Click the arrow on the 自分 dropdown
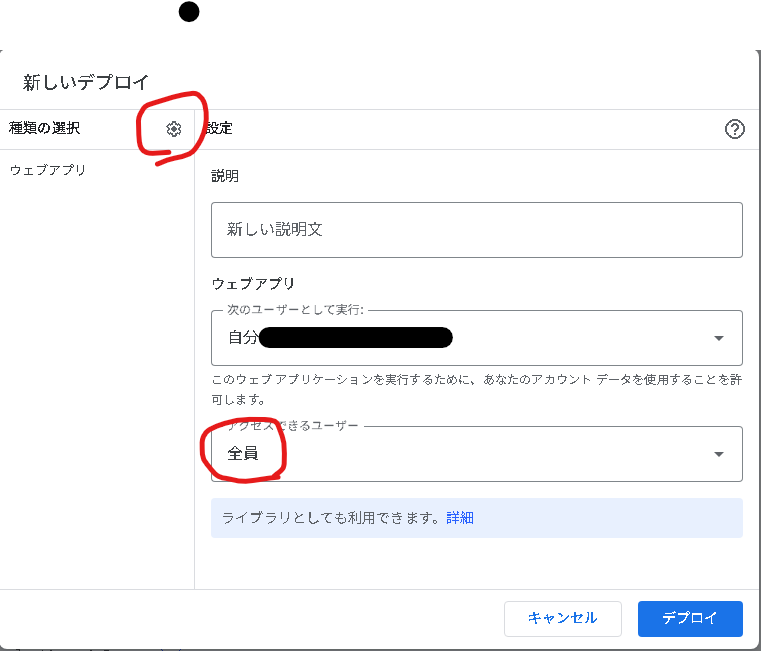Screen dimensions: 761x651 tap(719, 338)
